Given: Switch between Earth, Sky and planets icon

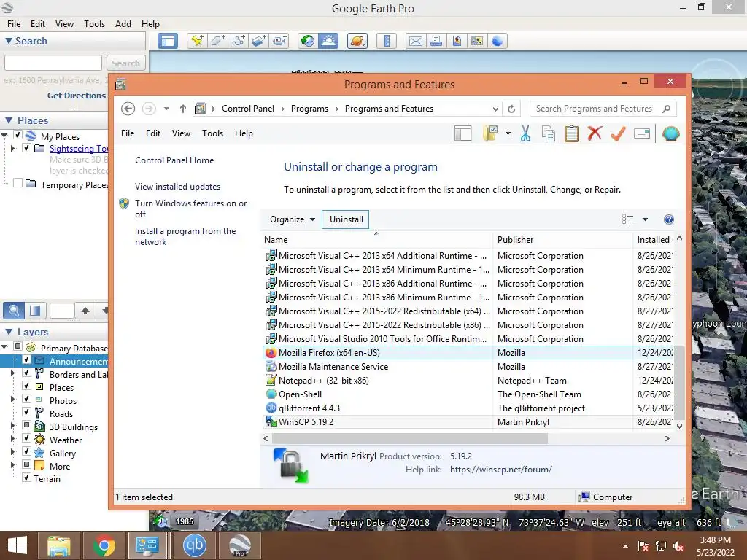Looking at the screenshot, I should tap(357, 41).
